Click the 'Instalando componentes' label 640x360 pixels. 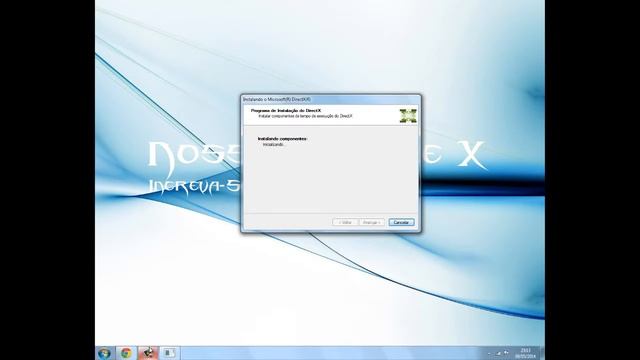coord(282,139)
